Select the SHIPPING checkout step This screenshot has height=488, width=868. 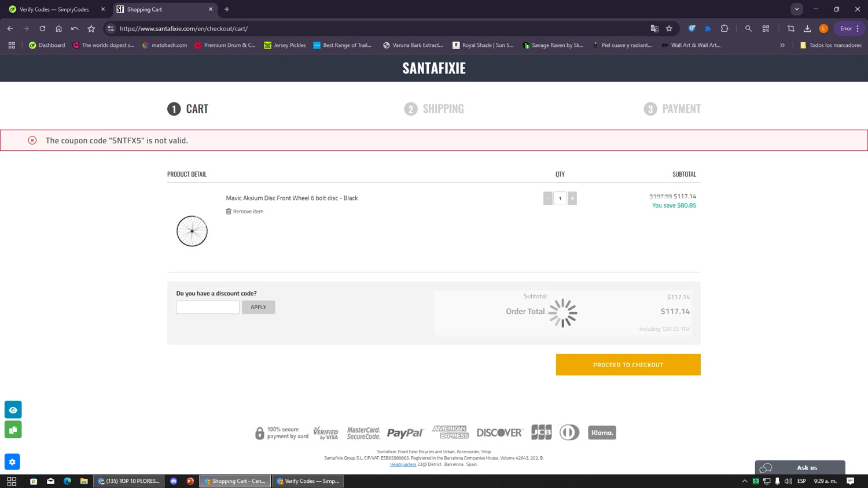click(x=434, y=109)
